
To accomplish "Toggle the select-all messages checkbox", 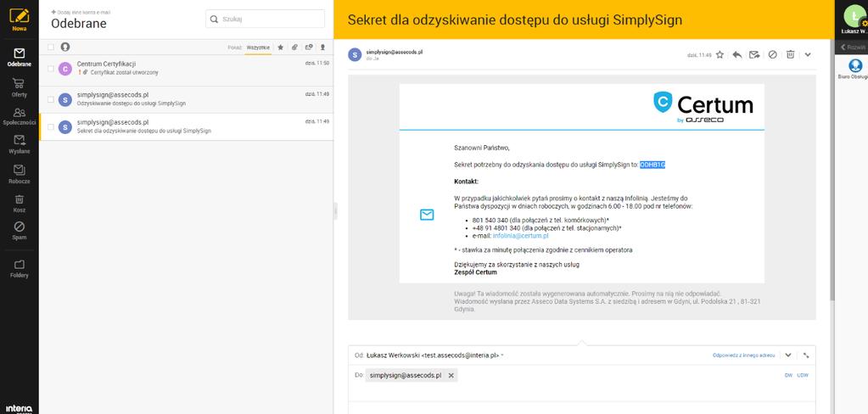I will pyautogui.click(x=51, y=47).
